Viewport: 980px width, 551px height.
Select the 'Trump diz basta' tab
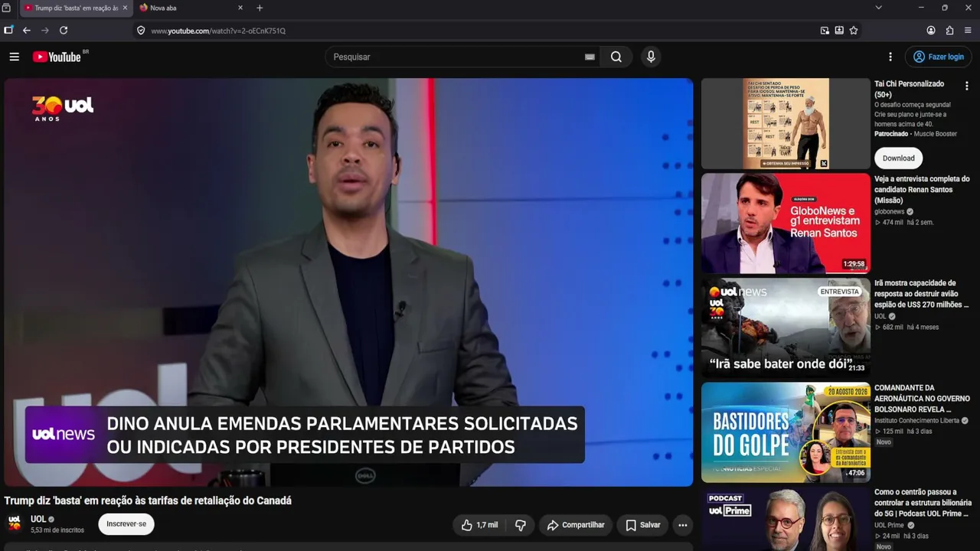(x=76, y=8)
